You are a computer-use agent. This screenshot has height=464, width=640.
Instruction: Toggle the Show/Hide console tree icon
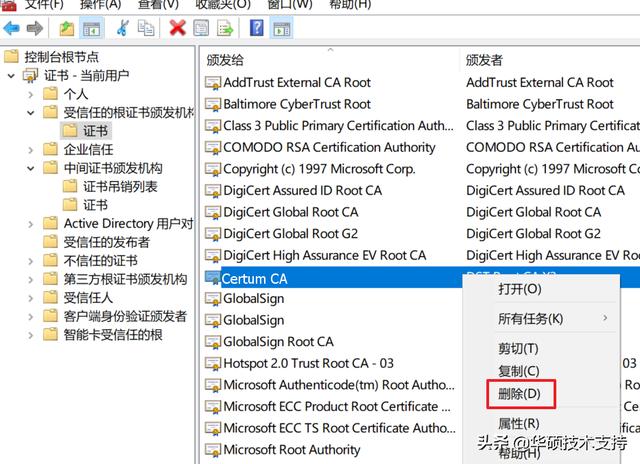point(91,28)
